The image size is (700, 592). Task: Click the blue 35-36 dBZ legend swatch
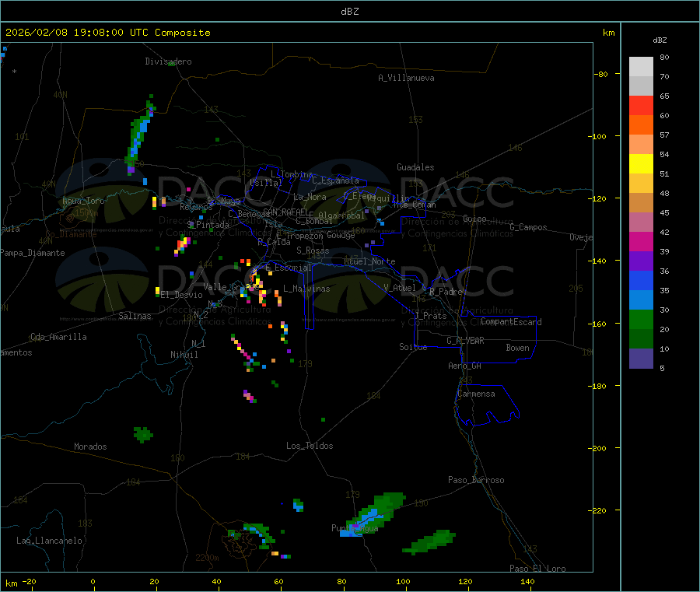[x=641, y=280]
